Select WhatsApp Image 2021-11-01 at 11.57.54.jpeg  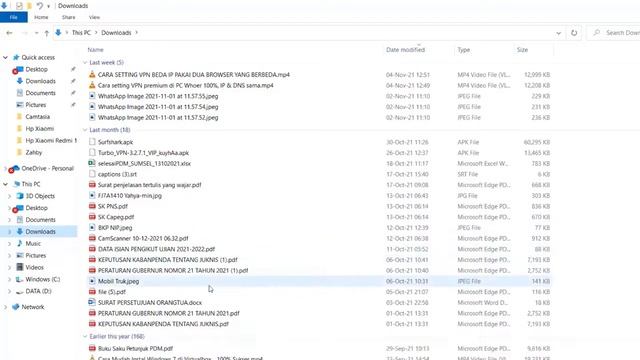[x=158, y=107]
